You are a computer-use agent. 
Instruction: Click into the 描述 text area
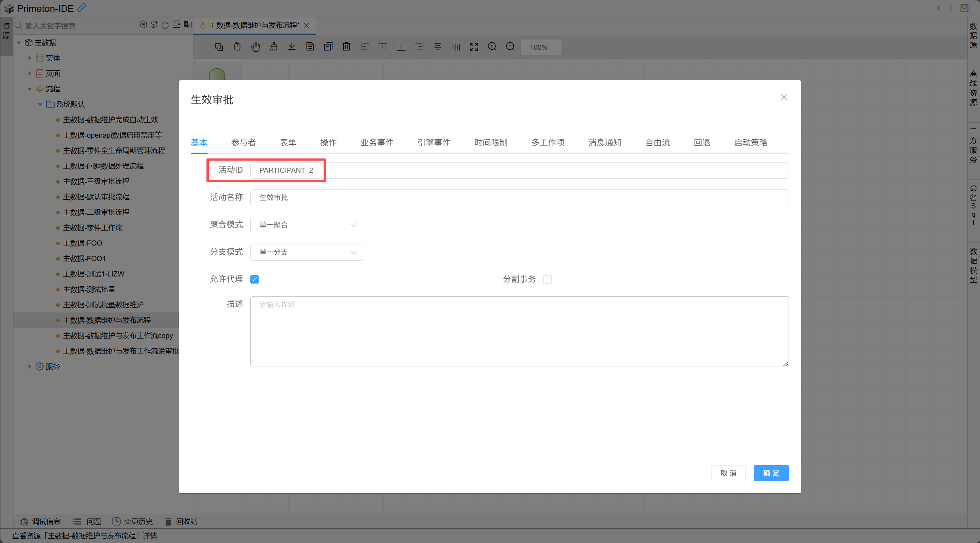pyautogui.click(x=519, y=331)
